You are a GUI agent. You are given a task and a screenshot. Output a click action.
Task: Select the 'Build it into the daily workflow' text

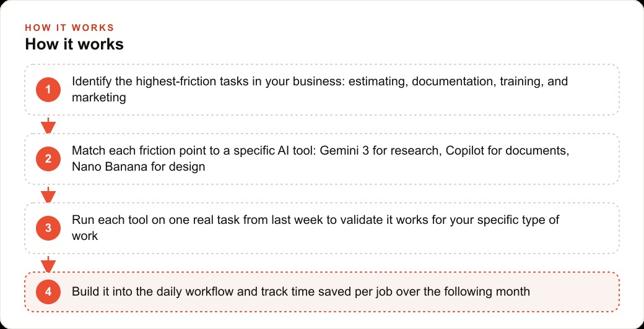pyautogui.click(x=301, y=292)
